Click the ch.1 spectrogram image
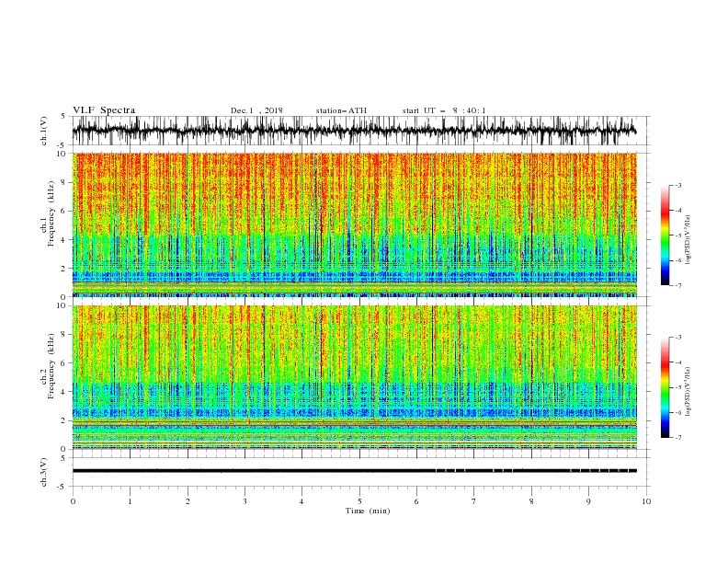This screenshot has height=563, width=728. tap(355, 224)
